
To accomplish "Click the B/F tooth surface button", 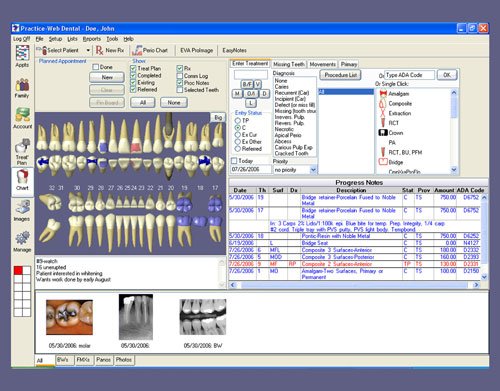I will [x=247, y=84].
